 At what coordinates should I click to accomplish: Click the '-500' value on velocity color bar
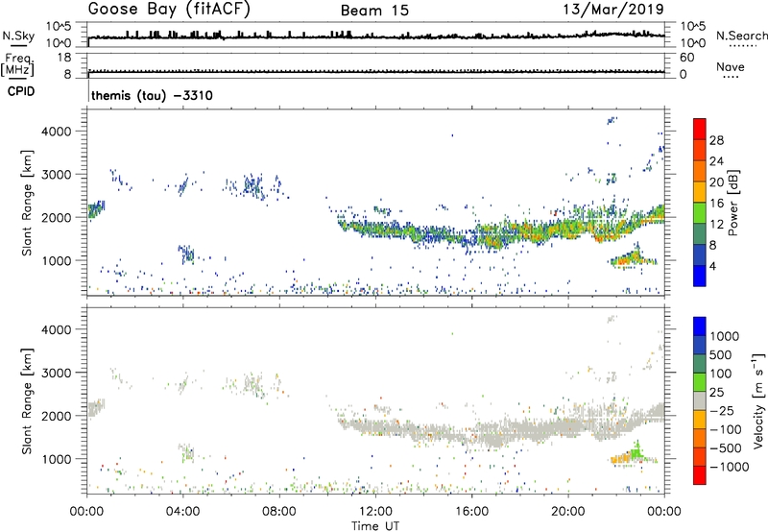tap(726, 447)
